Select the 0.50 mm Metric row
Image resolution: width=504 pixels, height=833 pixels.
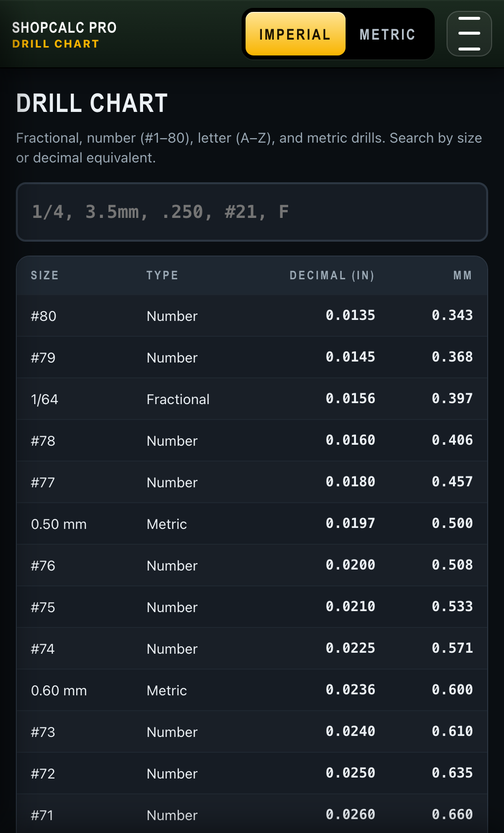click(252, 524)
